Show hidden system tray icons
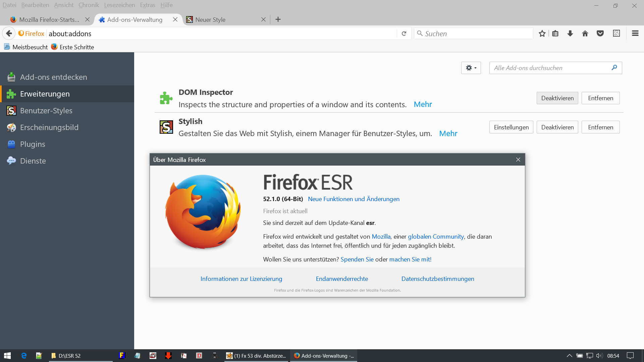The height and width of the screenshot is (362, 644). click(569, 356)
